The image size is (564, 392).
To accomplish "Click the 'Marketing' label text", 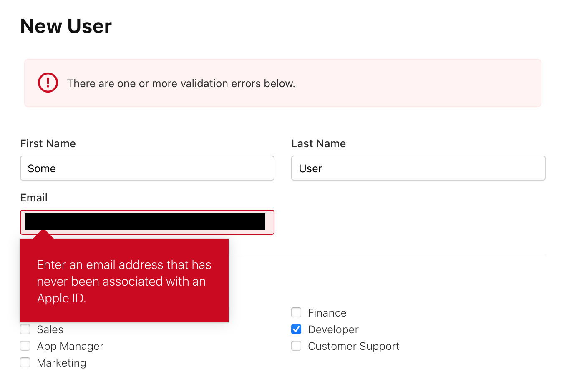I will tap(61, 363).
